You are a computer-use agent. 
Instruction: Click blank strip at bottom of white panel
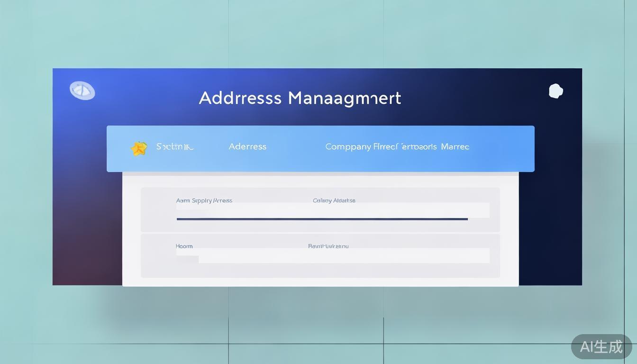(320, 282)
